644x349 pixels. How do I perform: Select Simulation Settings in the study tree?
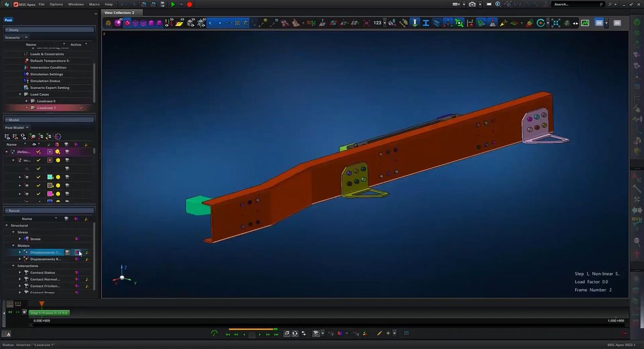click(x=46, y=74)
